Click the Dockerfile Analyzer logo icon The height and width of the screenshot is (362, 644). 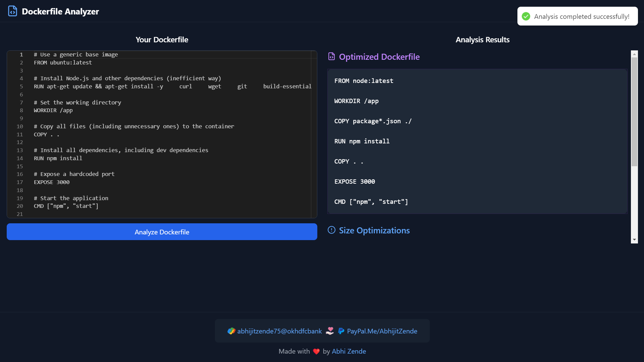(12, 11)
